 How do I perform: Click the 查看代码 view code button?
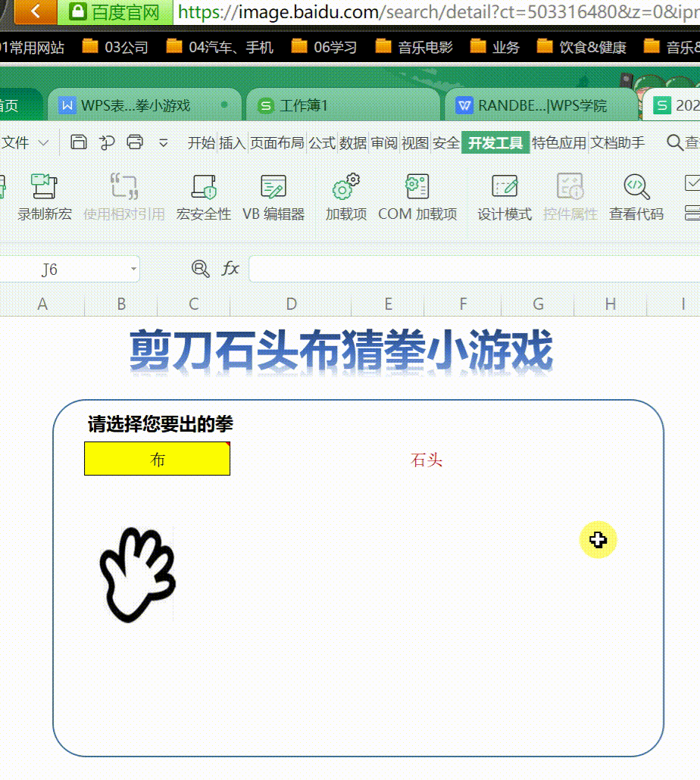coord(636,197)
